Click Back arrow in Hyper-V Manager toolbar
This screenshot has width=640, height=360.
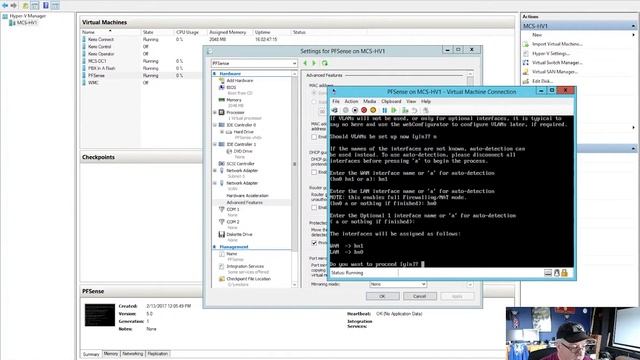pyautogui.click(x=5, y=5)
